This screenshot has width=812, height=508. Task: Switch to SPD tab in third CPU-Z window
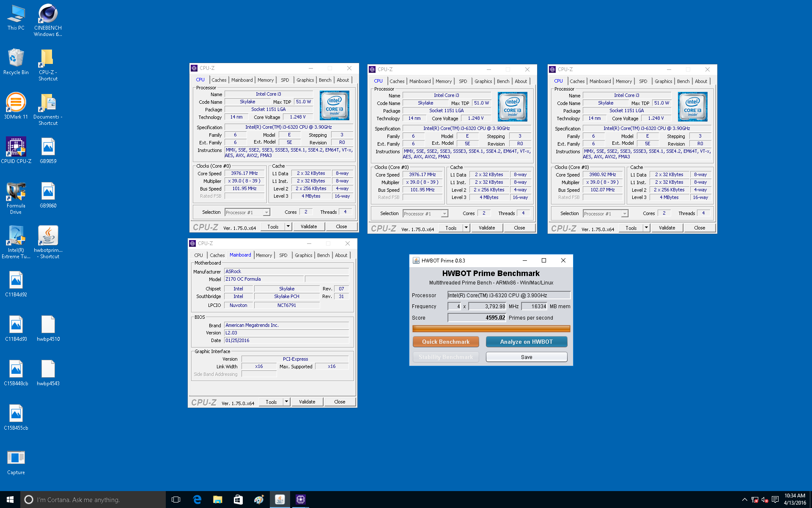(643, 81)
